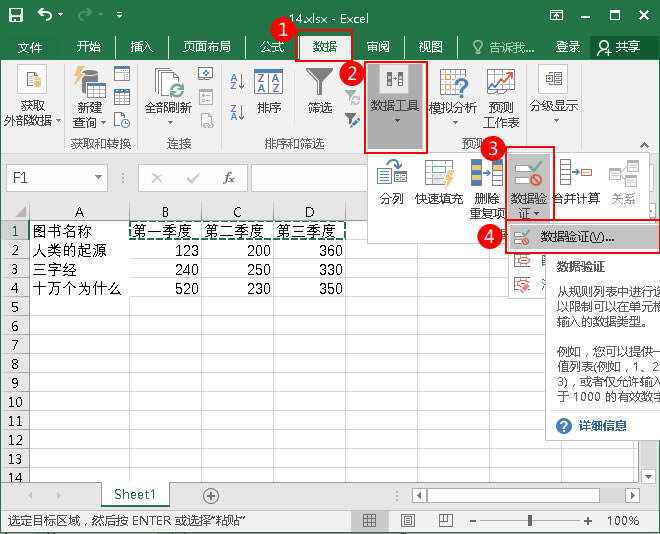
Task: Click the add new sheet plus icon
Action: pos(210,495)
